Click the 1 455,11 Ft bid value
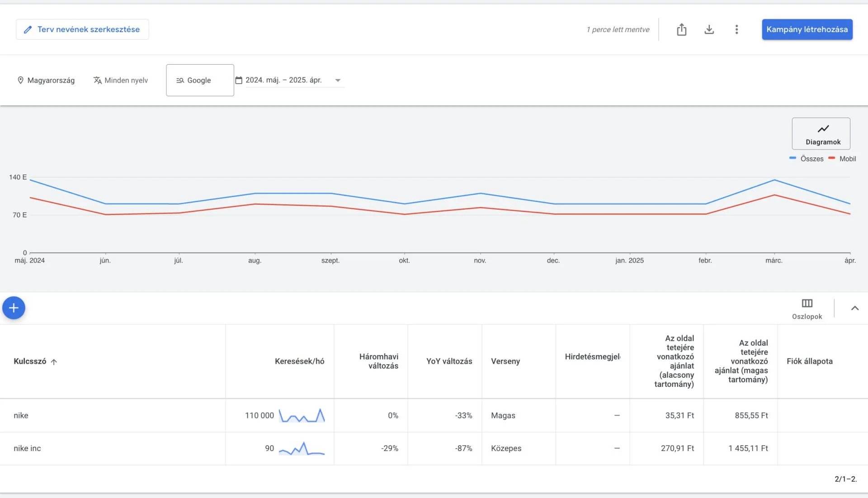868x498 pixels. click(748, 448)
